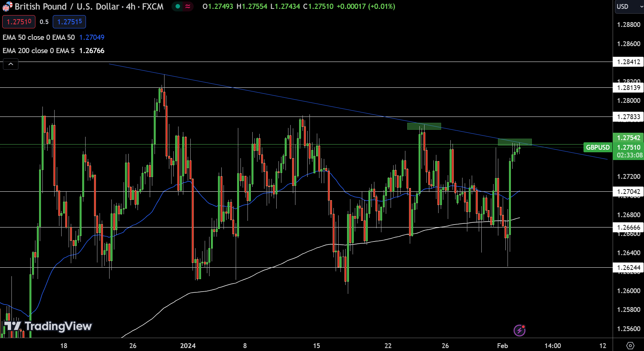Click the 1.27542 green price label
Image resolution: width=644 pixels, height=351 pixels.
(629, 138)
